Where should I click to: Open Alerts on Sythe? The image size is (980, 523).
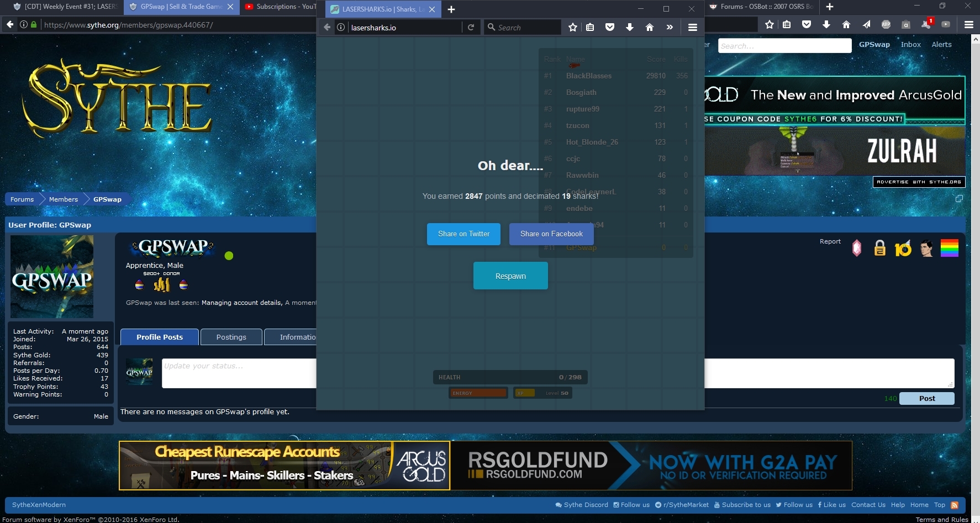coord(941,44)
